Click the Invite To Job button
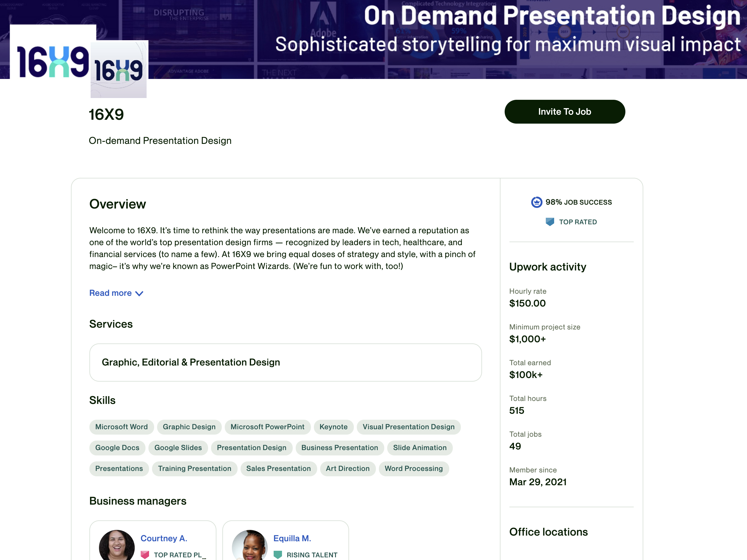This screenshot has width=747, height=560. coord(565,112)
